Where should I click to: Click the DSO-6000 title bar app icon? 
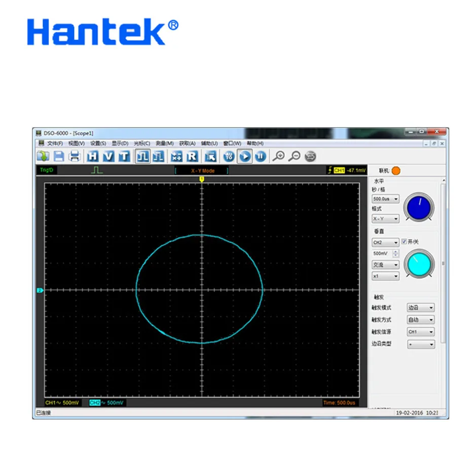pos(39,133)
